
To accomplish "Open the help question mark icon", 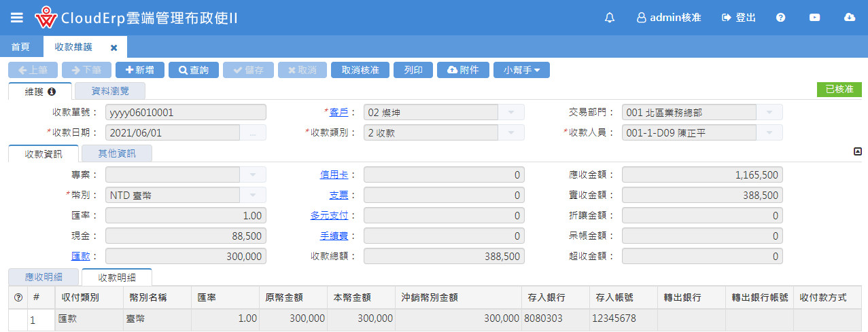I will pyautogui.click(x=780, y=18).
